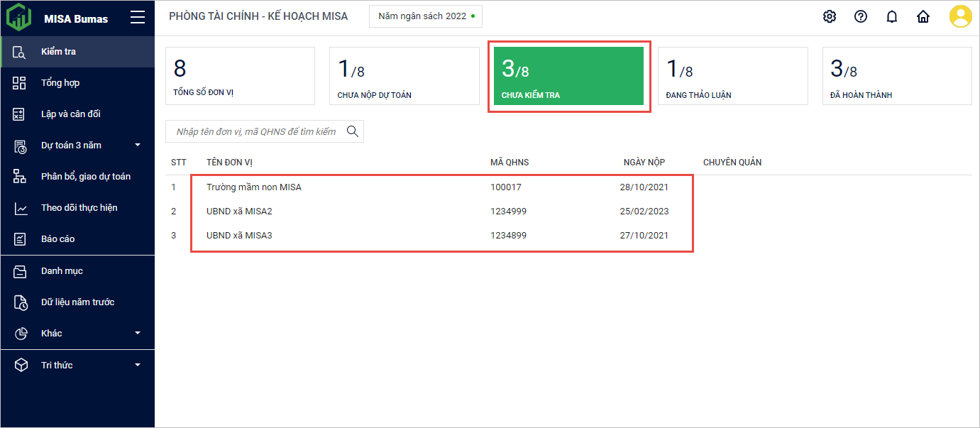980x428 pixels.
Task: Expand the Khác menu arrow
Action: (x=137, y=333)
